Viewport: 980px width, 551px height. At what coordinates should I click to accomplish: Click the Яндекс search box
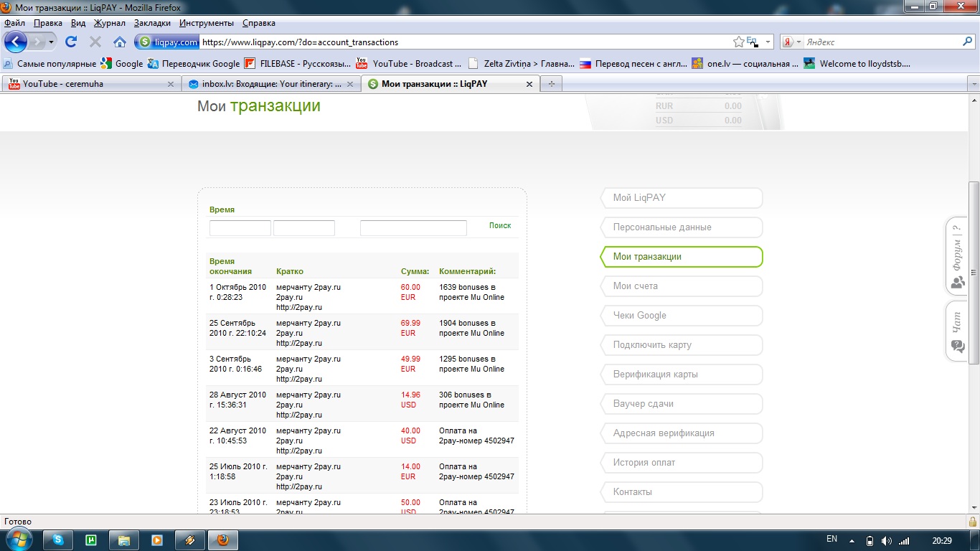(x=881, y=42)
